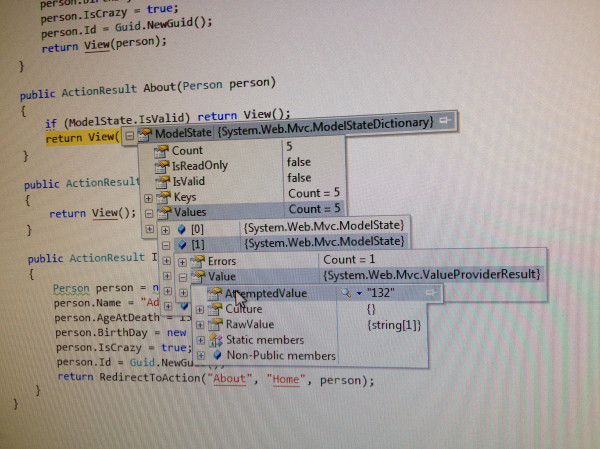The image size is (600, 449).
Task: Click the IsValid property icon
Action: pyautogui.click(x=163, y=181)
